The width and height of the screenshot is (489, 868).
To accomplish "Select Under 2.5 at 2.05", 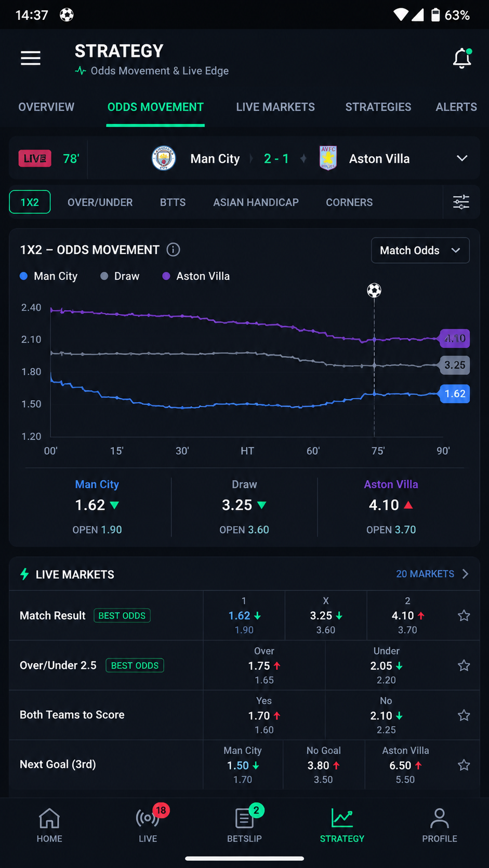I will (x=387, y=666).
